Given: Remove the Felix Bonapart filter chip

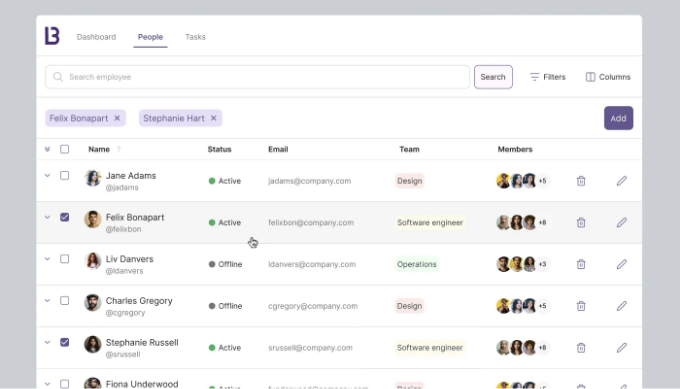Looking at the screenshot, I should [x=117, y=118].
